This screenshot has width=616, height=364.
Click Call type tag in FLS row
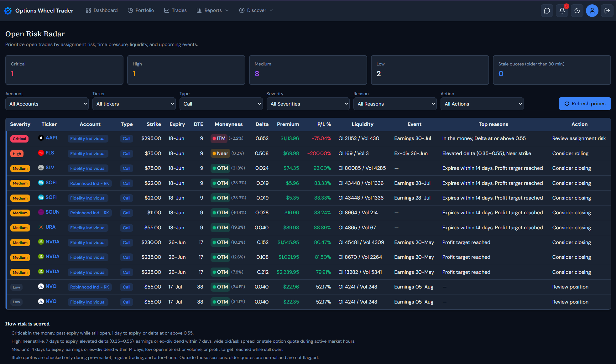pyautogui.click(x=127, y=153)
